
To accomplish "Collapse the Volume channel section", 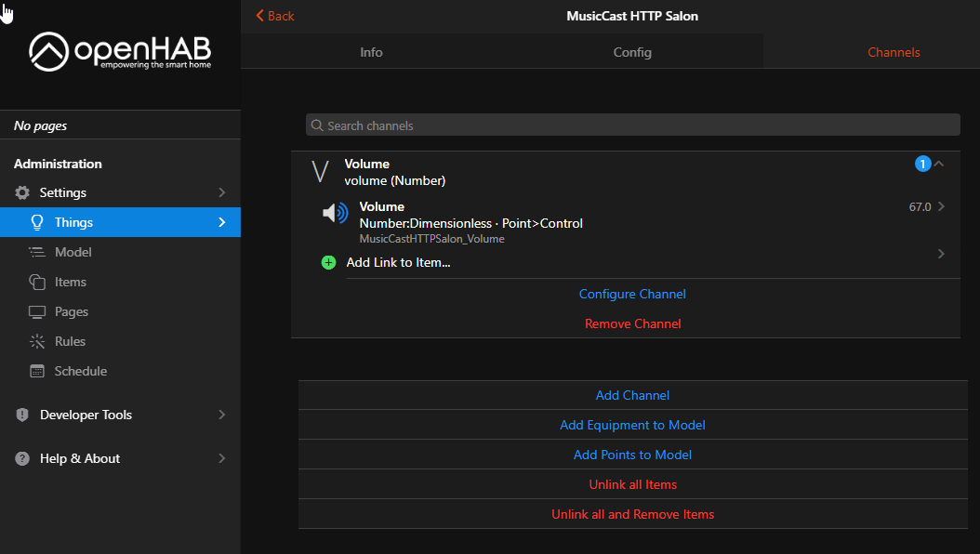I will coord(939,164).
